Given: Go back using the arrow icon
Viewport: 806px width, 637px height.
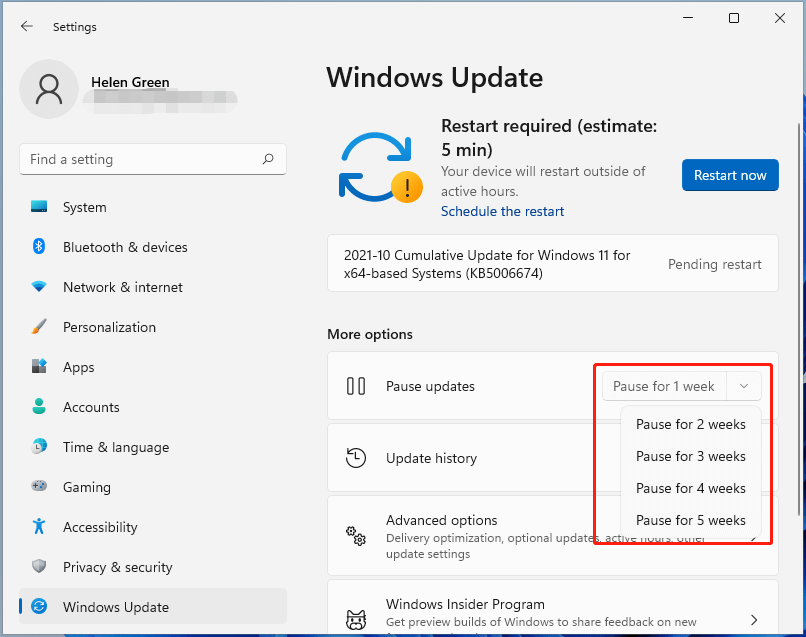Looking at the screenshot, I should tap(27, 26).
